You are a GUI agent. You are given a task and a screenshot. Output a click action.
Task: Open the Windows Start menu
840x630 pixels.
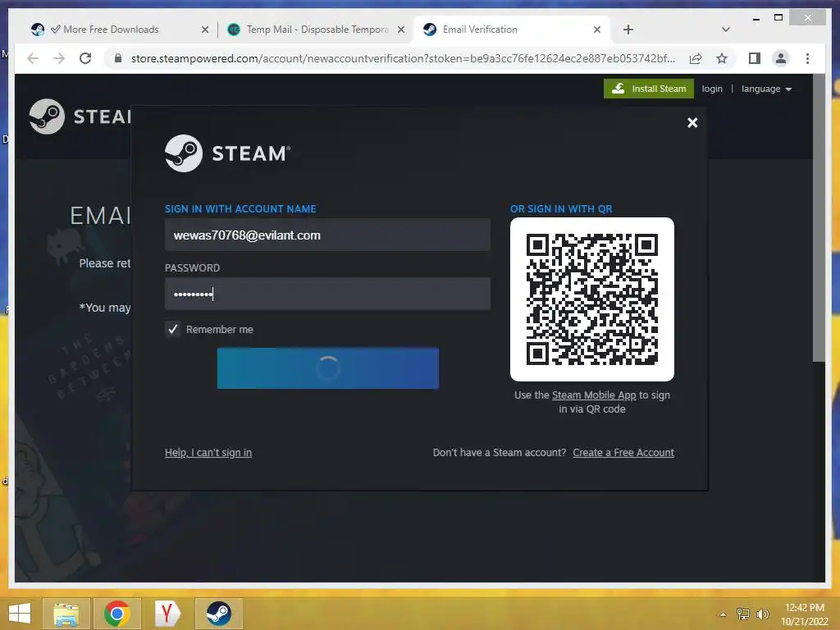[20, 614]
